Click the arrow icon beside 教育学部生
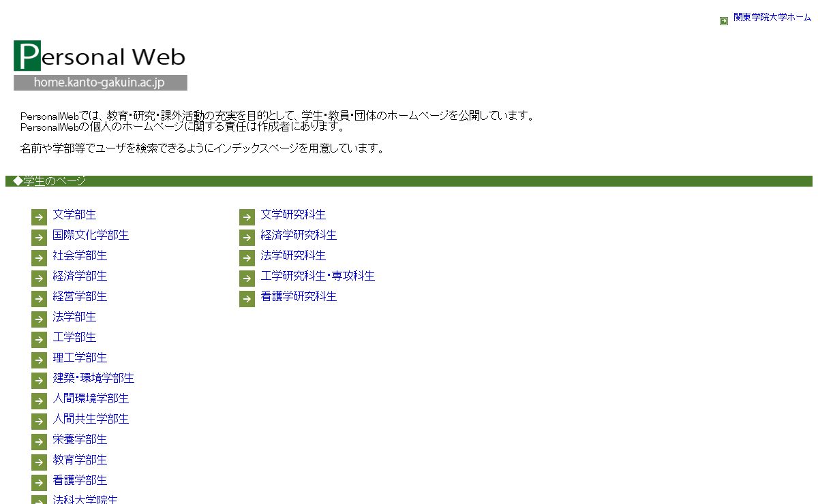Image resolution: width=818 pixels, height=504 pixels. (x=39, y=462)
